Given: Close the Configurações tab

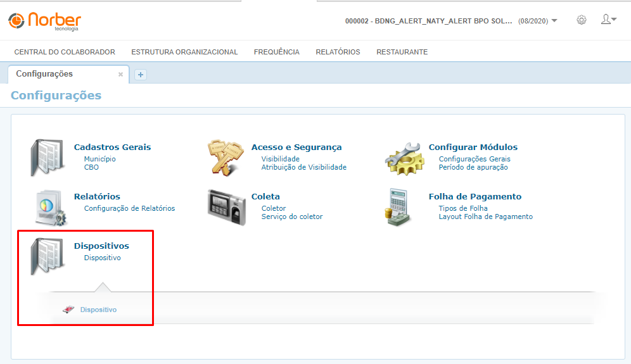Looking at the screenshot, I should click(120, 75).
